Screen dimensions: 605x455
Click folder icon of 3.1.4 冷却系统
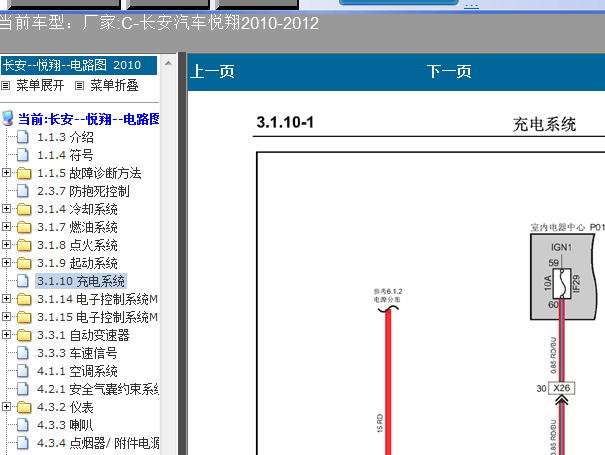pyautogui.click(x=24, y=209)
